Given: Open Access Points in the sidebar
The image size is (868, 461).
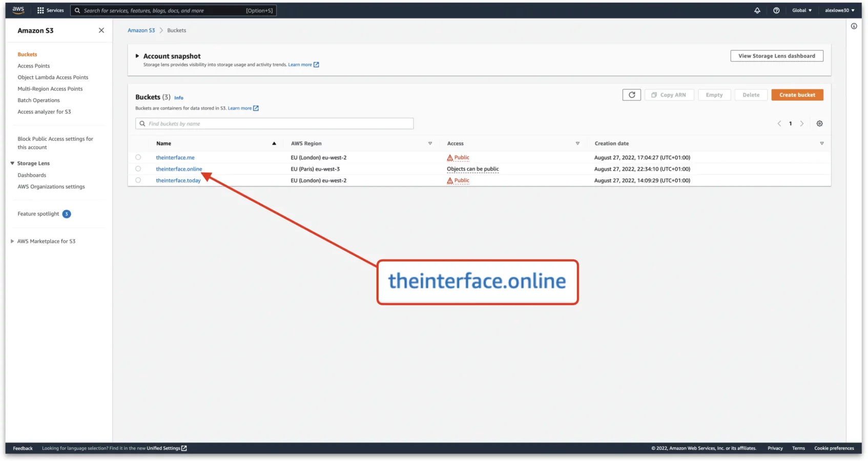Looking at the screenshot, I should [x=34, y=66].
